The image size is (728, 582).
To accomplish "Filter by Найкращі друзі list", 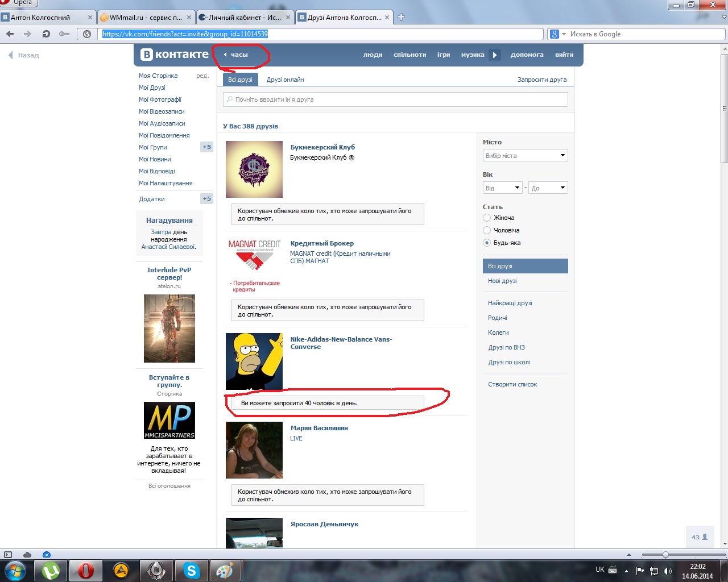I will (510, 303).
